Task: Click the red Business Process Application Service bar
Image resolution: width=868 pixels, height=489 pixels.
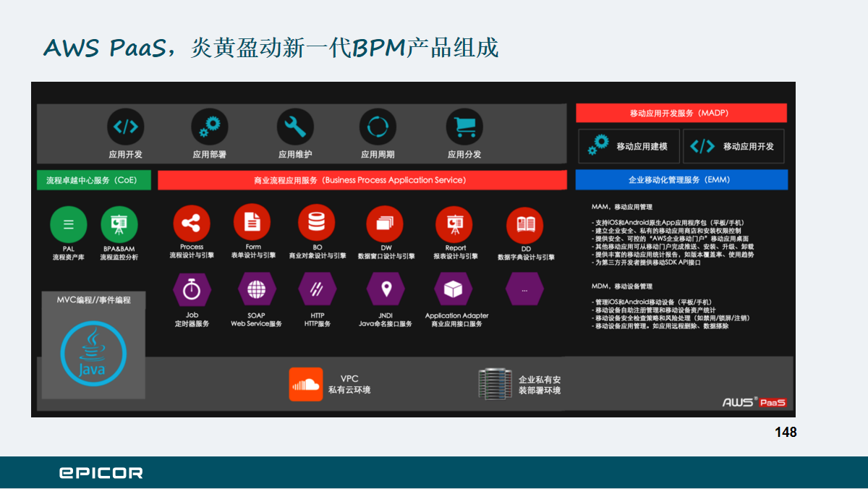Action: [362, 180]
